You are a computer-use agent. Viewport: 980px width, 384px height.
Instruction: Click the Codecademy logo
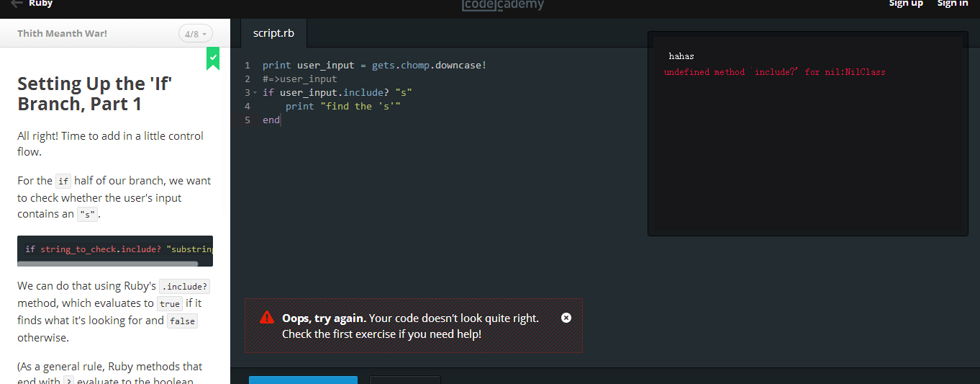tap(503, 5)
